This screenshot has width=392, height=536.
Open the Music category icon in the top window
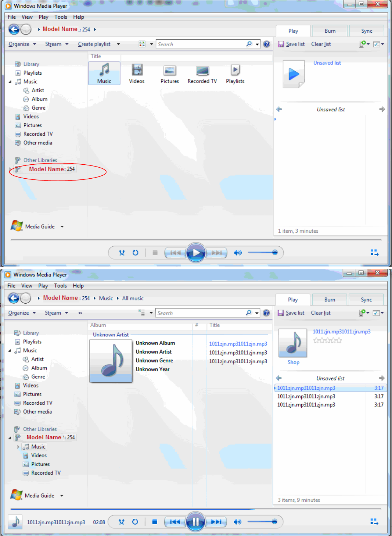(104, 73)
